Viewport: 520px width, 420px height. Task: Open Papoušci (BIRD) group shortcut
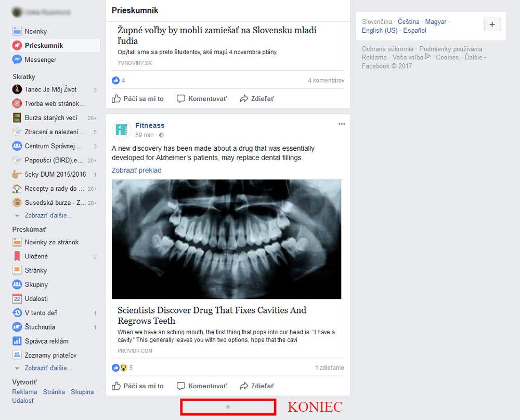pyautogui.click(x=55, y=160)
